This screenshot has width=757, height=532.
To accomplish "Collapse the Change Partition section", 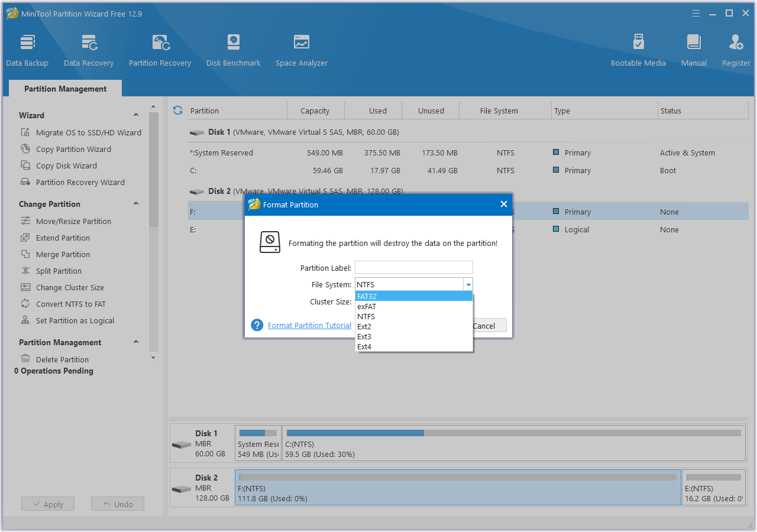I will coord(136,204).
